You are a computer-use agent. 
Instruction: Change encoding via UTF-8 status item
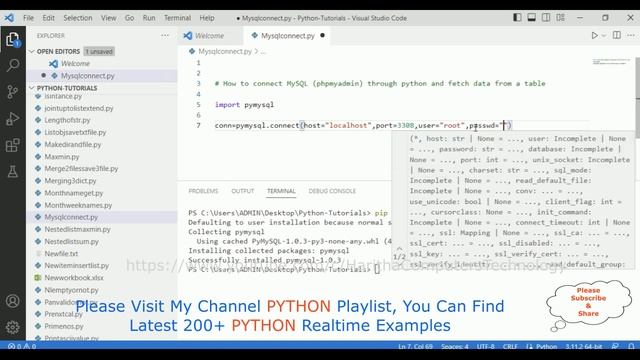coord(486,347)
